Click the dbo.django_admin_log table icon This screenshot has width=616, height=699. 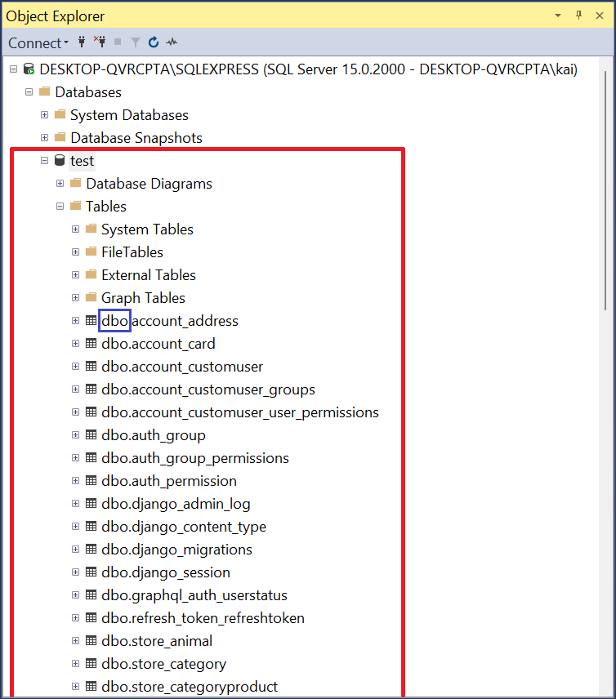click(x=91, y=503)
